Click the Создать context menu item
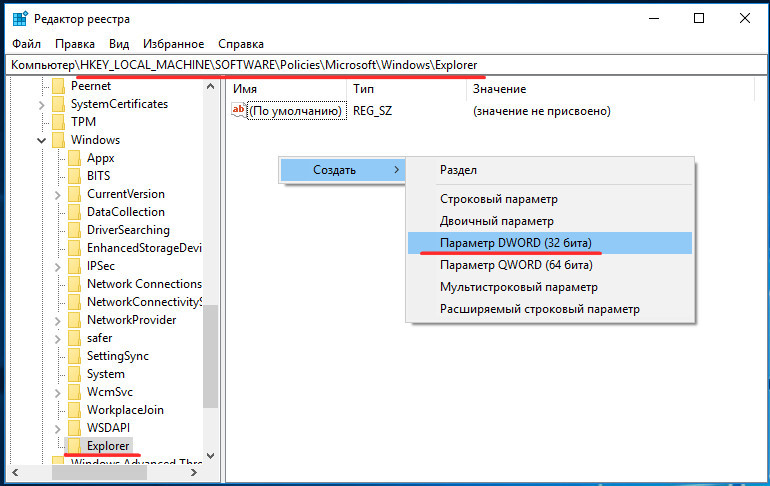Viewport: 770px width, 486px height. click(x=335, y=170)
